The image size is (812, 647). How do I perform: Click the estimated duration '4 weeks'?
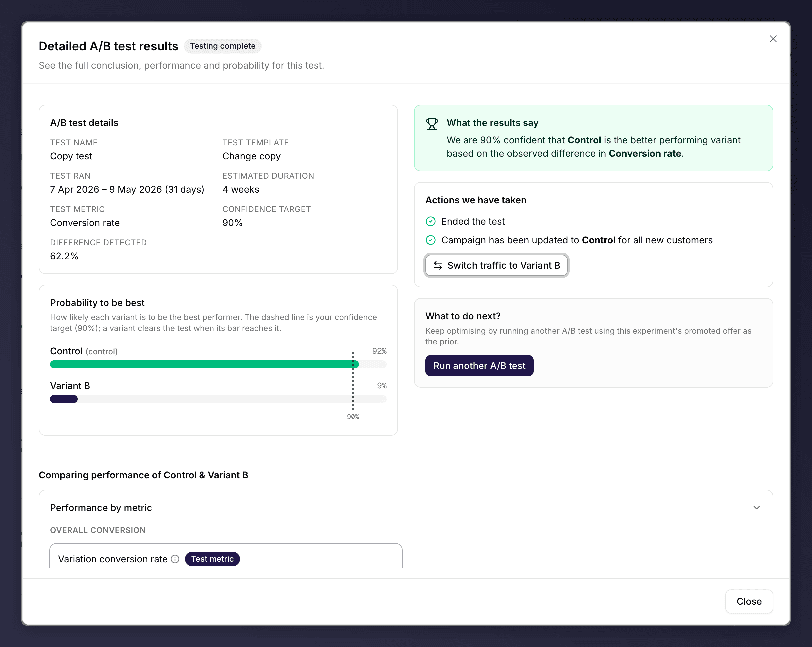pyautogui.click(x=241, y=189)
